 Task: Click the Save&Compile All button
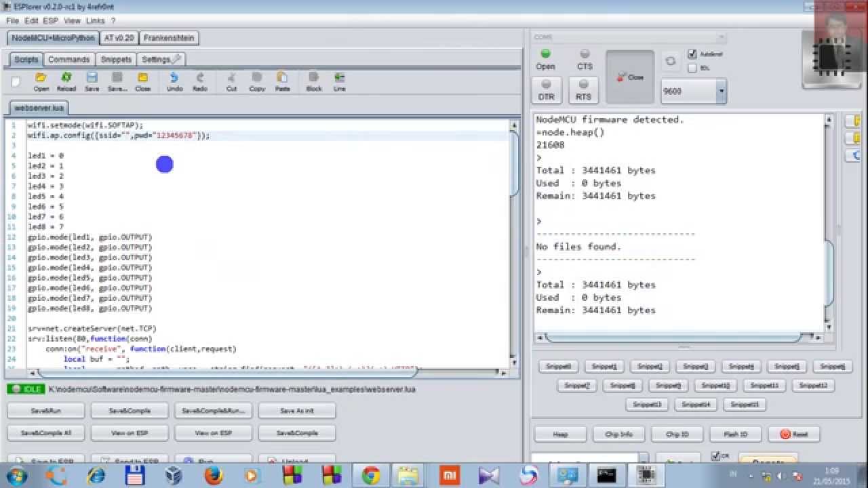click(x=46, y=433)
